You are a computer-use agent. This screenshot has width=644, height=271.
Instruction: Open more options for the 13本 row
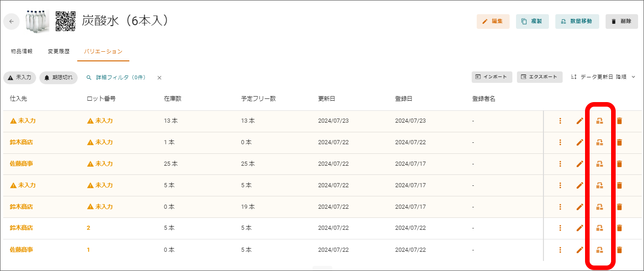point(560,121)
